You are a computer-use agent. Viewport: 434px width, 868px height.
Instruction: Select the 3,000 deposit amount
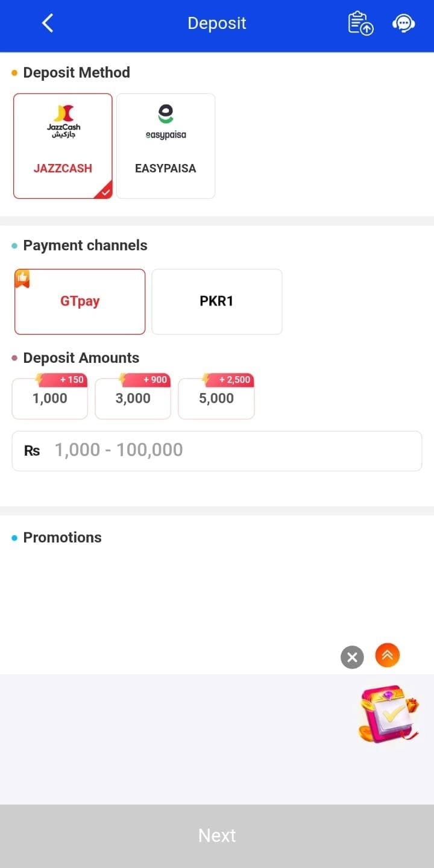pyautogui.click(x=133, y=398)
